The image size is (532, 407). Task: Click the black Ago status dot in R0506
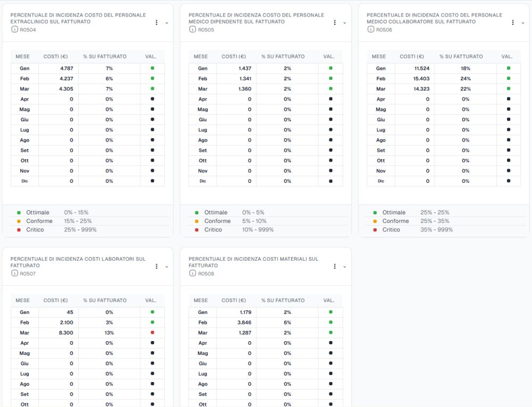[509, 140]
